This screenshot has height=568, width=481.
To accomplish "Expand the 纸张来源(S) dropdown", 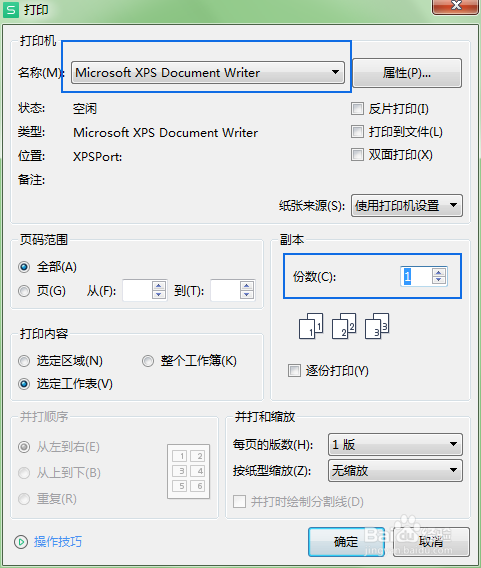I will [x=406, y=205].
